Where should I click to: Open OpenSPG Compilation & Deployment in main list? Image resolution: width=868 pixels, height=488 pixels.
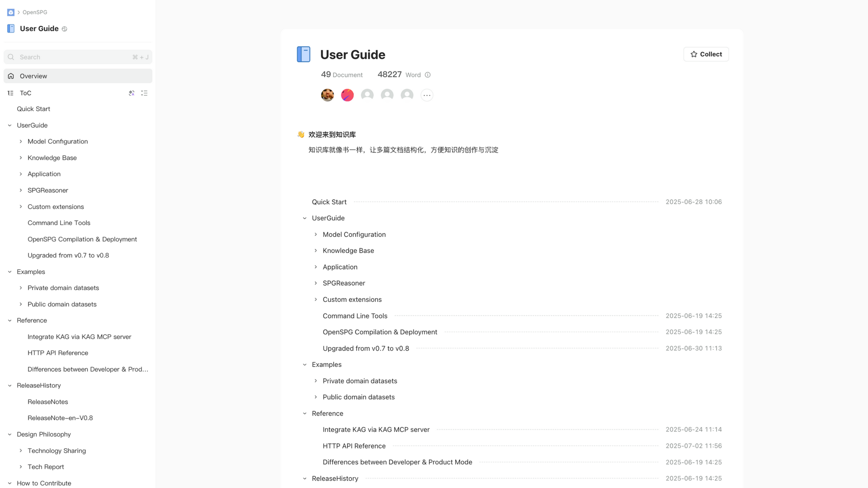(x=380, y=332)
